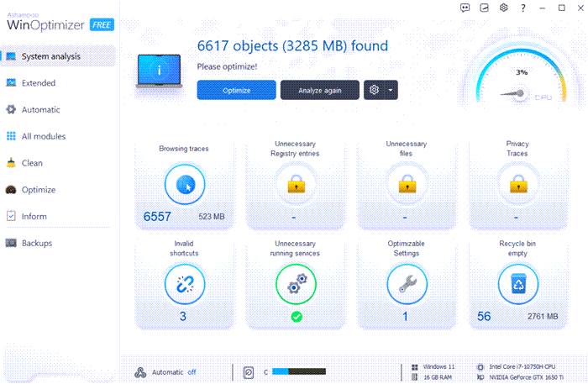
Task: Click the CPU chip icon beside Intel Core
Action: 480,367
